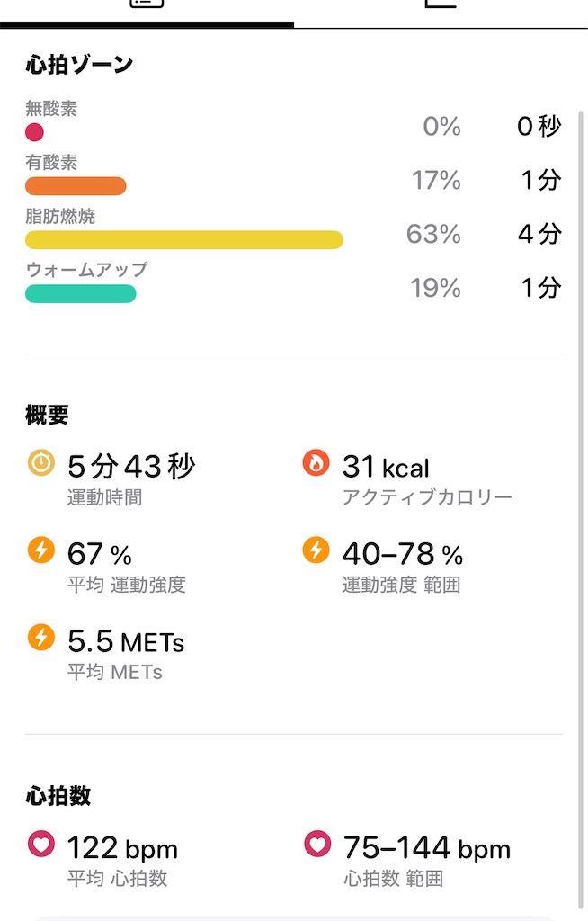Tap the stopwatch icon beside 5分43秒

41,463
